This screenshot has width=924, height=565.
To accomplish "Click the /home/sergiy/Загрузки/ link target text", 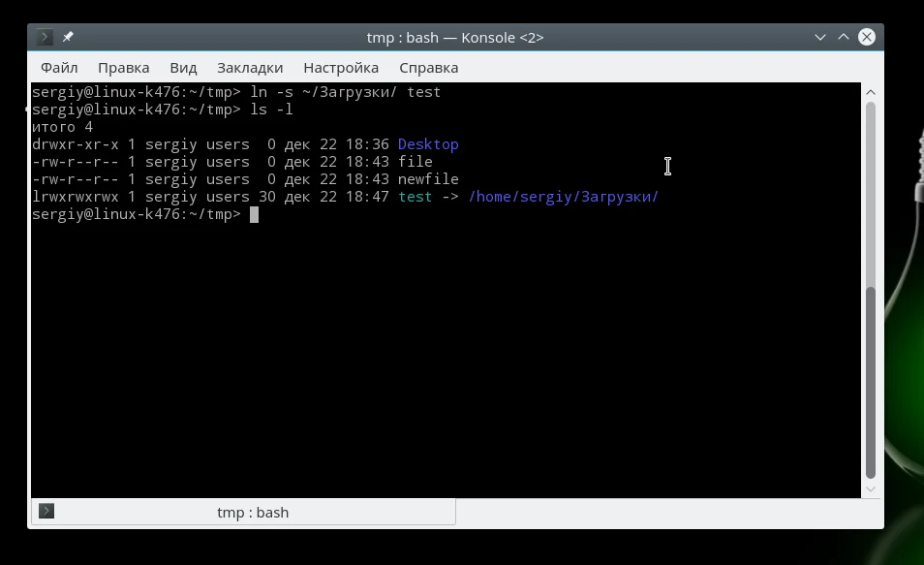I will coord(564,197).
